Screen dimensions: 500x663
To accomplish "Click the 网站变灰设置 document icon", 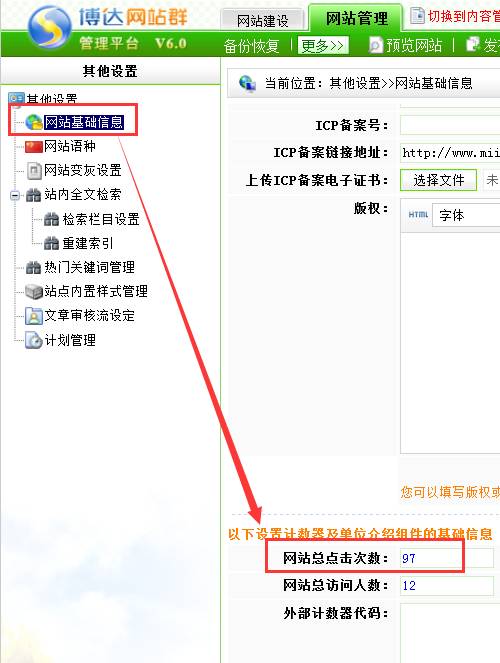I will 34,171.
